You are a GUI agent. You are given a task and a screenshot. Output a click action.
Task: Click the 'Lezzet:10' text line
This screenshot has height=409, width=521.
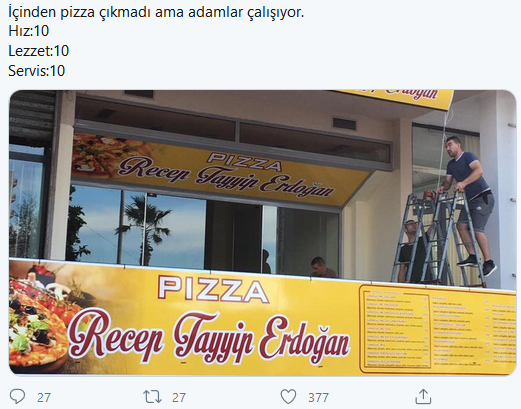pos(39,51)
